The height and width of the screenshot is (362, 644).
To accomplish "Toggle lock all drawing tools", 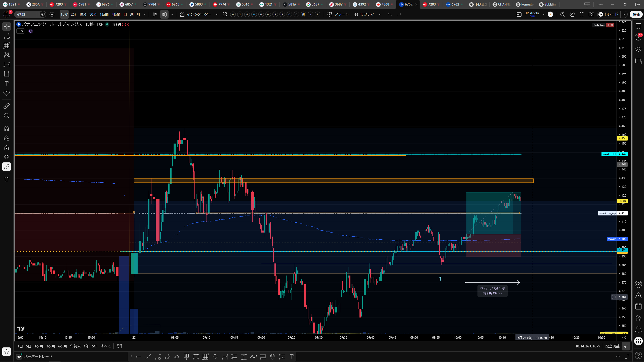I will pyautogui.click(x=7, y=148).
